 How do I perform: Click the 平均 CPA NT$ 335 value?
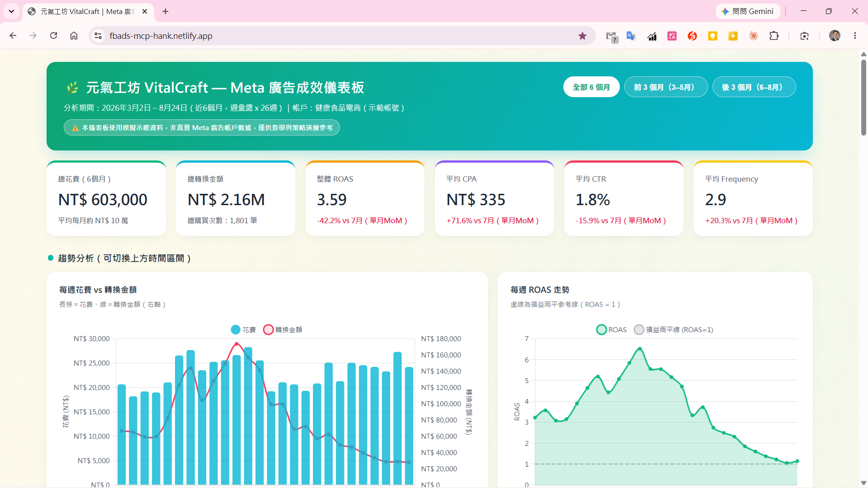point(476,200)
